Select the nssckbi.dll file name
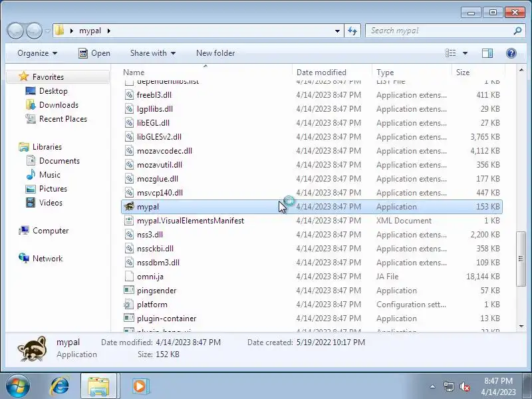 pos(155,248)
